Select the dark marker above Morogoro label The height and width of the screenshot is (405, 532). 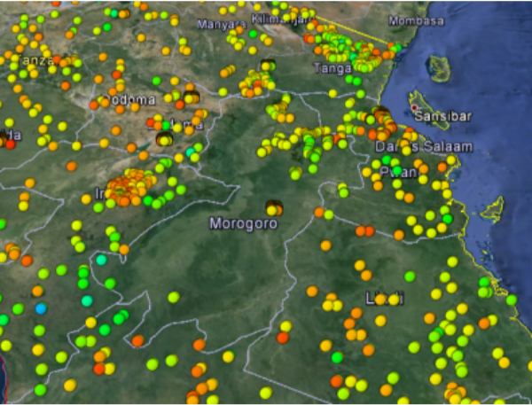(x=273, y=207)
